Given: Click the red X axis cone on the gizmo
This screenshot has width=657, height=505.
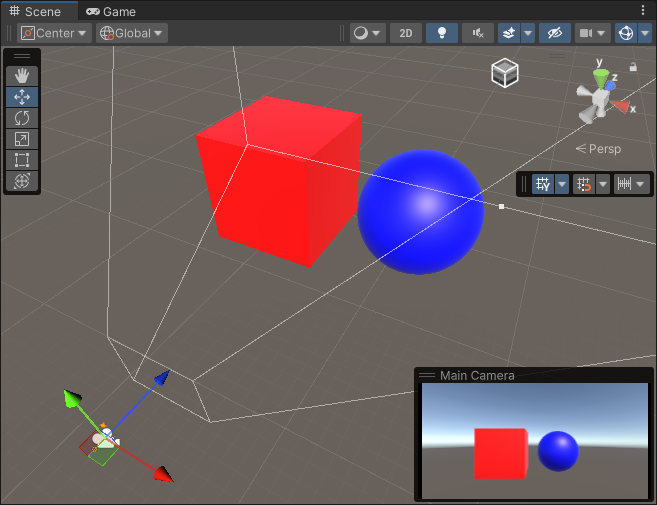Looking at the screenshot, I should pyautogui.click(x=624, y=105).
